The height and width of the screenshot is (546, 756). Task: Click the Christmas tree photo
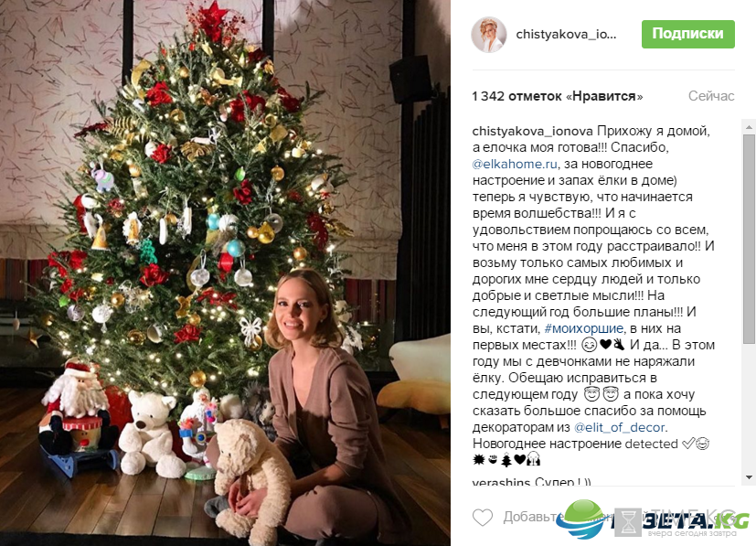pyautogui.click(x=225, y=273)
